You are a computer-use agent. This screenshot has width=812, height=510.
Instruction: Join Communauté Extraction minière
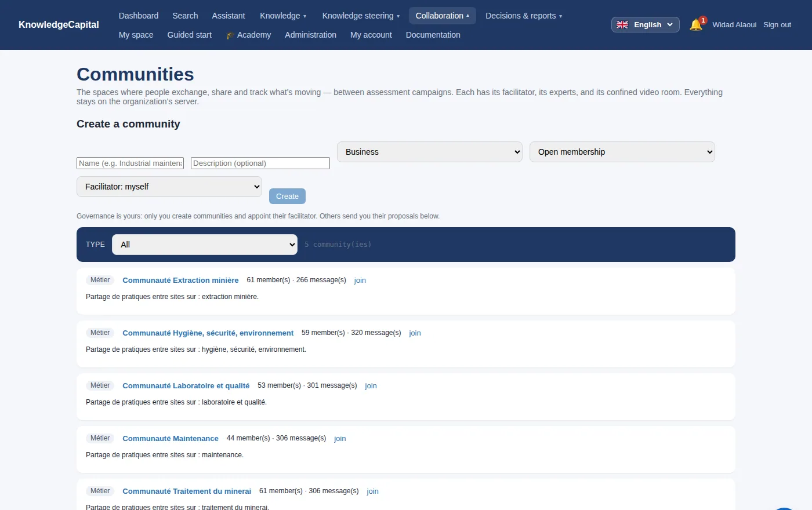(360, 280)
